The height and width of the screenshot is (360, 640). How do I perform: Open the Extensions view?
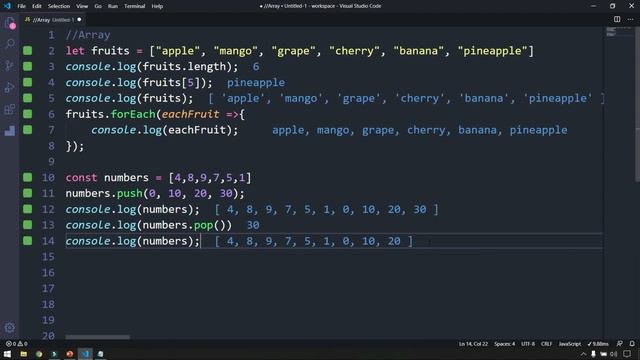pyautogui.click(x=10, y=109)
